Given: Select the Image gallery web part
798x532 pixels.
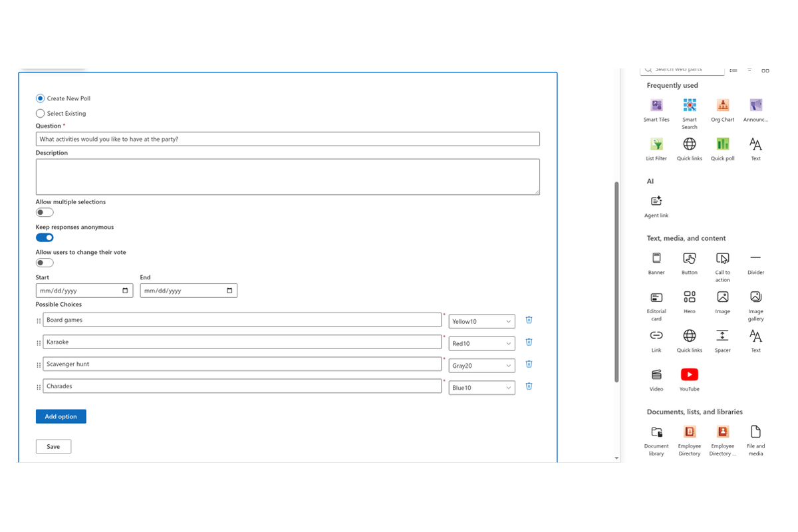Looking at the screenshot, I should [x=755, y=305].
